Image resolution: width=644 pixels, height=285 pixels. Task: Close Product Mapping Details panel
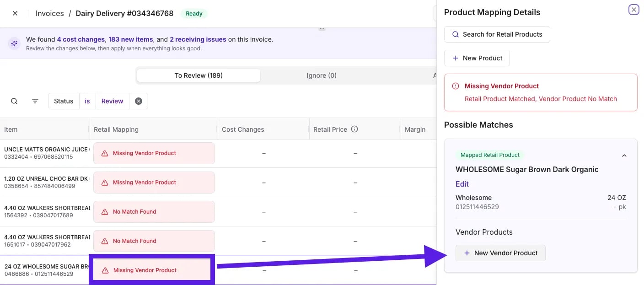(x=633, y=10)
